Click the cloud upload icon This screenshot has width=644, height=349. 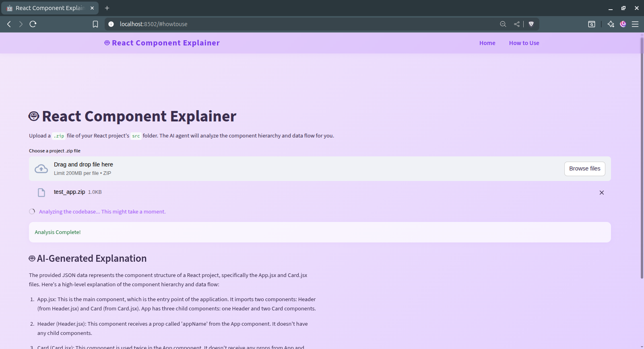pos(41,169)
